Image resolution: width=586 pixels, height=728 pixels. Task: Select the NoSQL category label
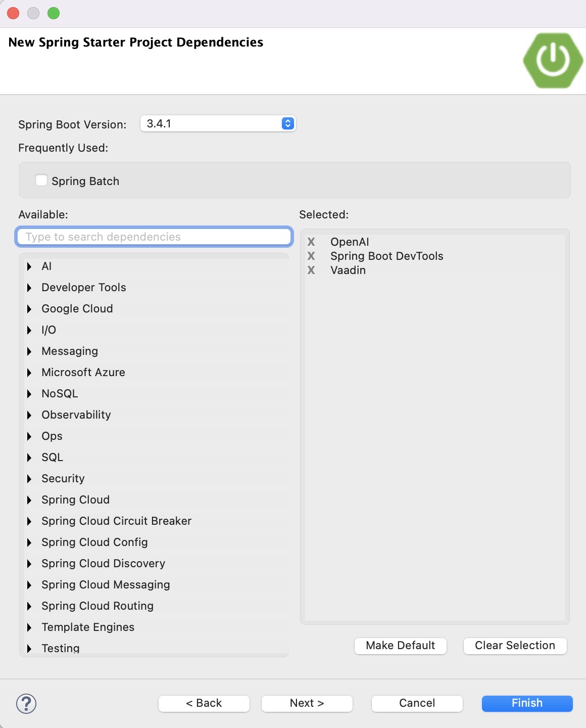(x=60, y=394)
